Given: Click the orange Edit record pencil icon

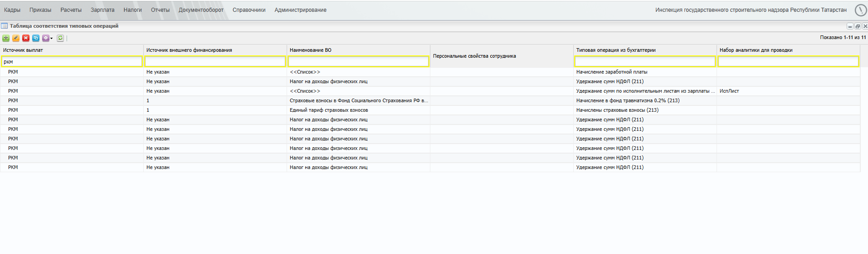Looking at the screenshot, I should click(16, 38).
